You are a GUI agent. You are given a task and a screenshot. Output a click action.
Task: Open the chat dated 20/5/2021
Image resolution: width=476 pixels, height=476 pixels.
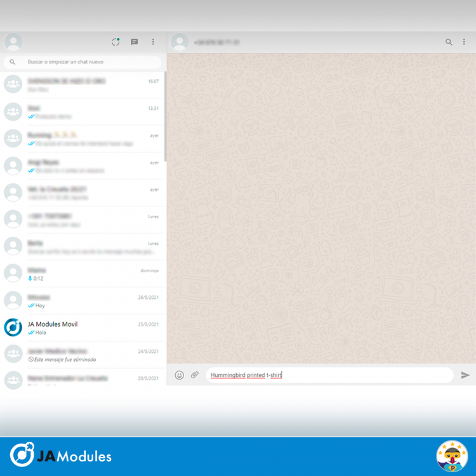coord(83,378)
